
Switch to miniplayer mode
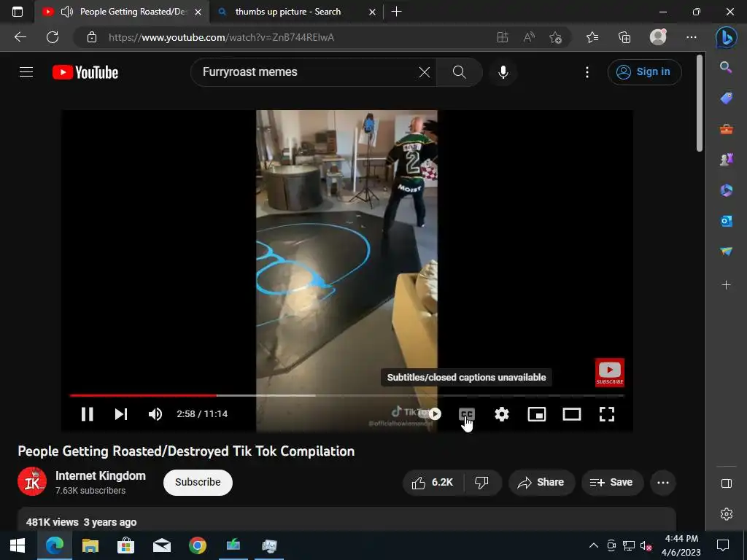coord(537,414)
